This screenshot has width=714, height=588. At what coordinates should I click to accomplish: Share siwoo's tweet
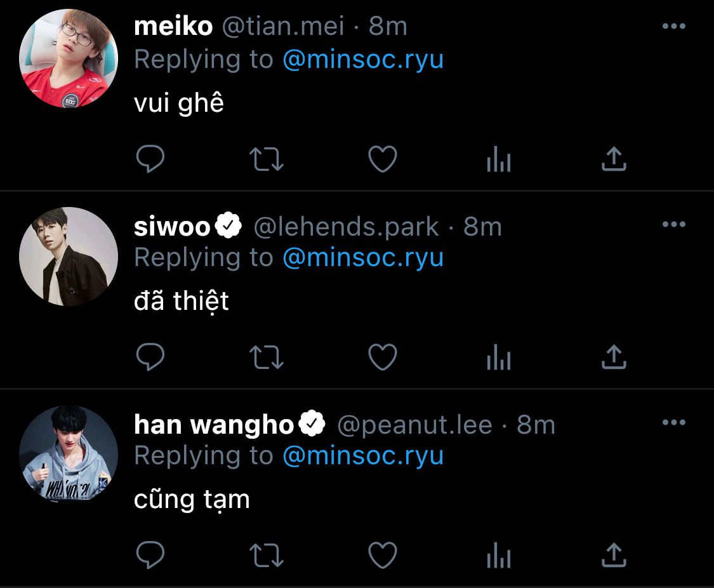(x=614, y=357)
